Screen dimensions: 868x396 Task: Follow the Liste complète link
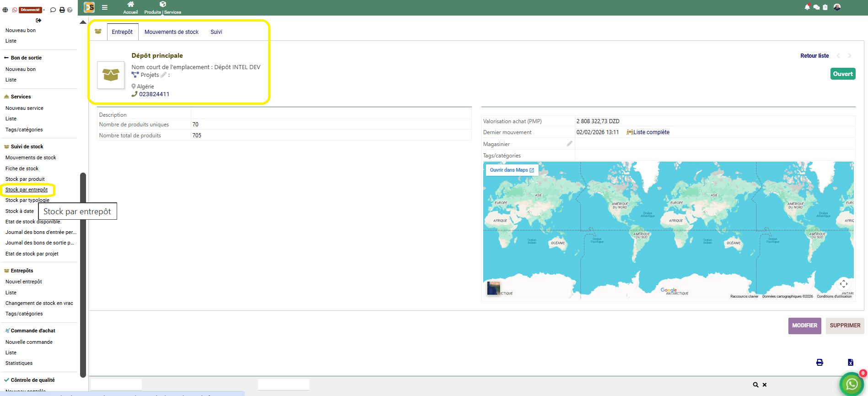point(651,132)
